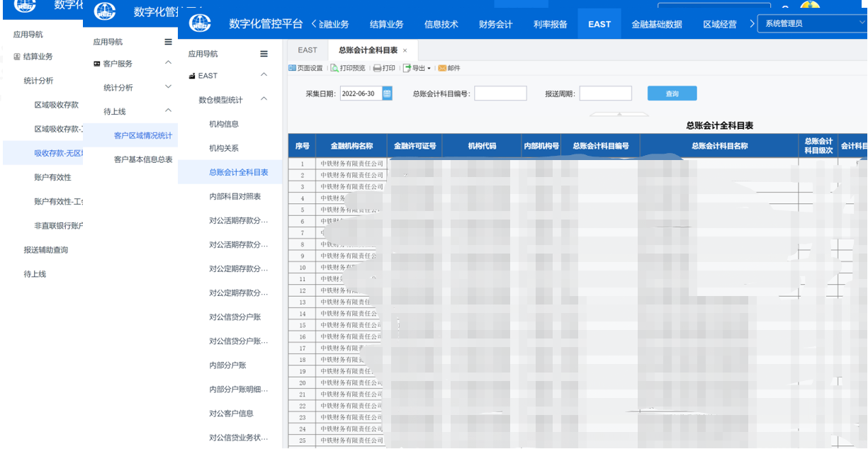Switch to the EAST page tab
Screen dimensions: 868x449
pyautogui.click(x=308, y=50)
